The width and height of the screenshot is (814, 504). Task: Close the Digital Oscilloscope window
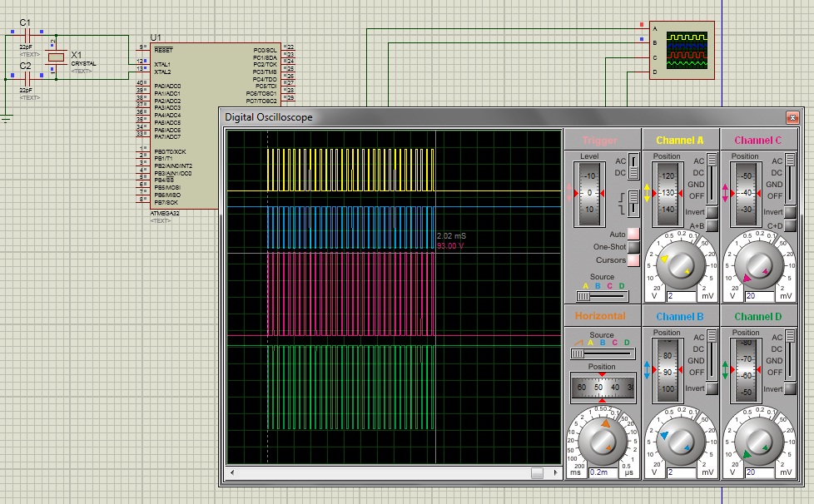coord(792,118)
